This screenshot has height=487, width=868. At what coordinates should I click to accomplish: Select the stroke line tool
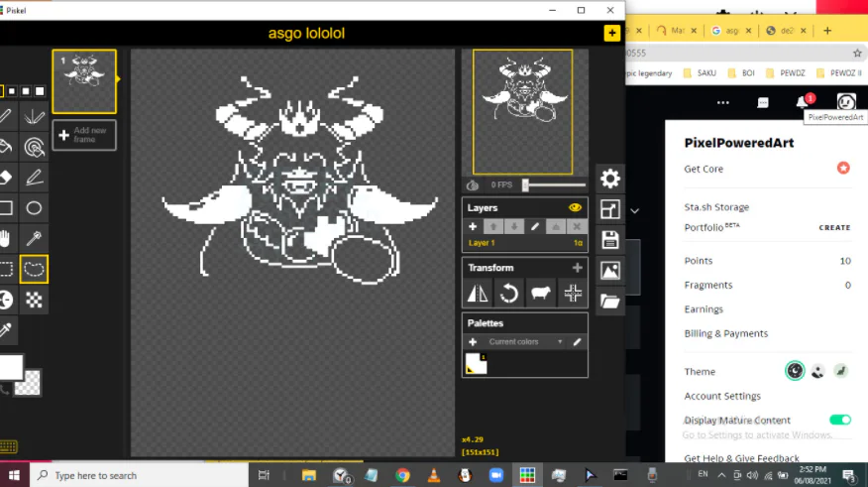(x=34, y=178)
